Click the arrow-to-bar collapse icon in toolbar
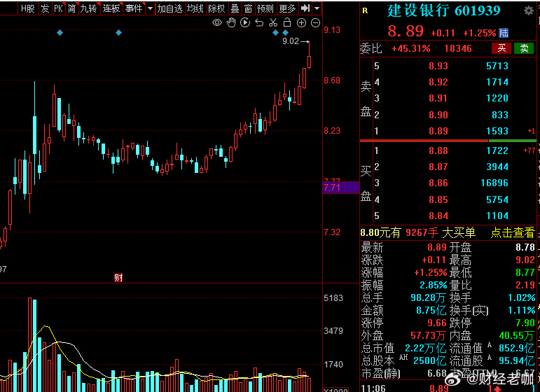Screen dimensions: 540x392 (305, 8)
